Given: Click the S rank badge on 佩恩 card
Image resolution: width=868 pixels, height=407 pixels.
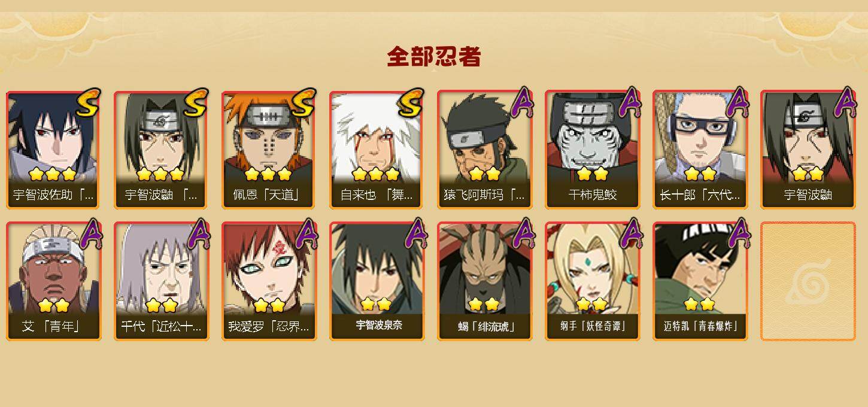Looking at the screenshot, I should tap(304, 103).
